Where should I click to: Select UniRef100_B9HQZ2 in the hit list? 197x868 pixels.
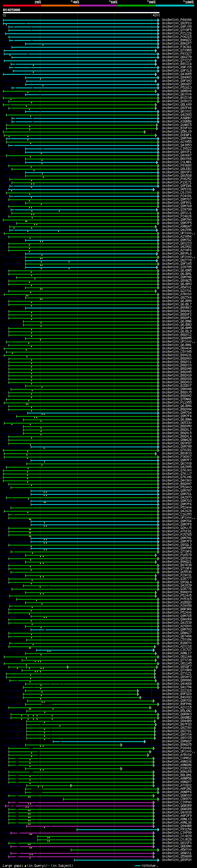pos(176,40)
